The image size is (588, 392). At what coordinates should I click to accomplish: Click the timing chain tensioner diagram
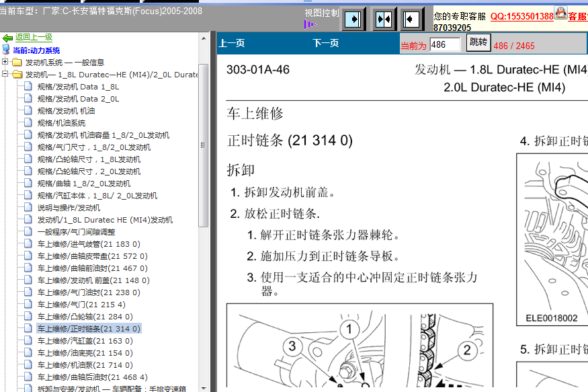click(x=360, y=345)
